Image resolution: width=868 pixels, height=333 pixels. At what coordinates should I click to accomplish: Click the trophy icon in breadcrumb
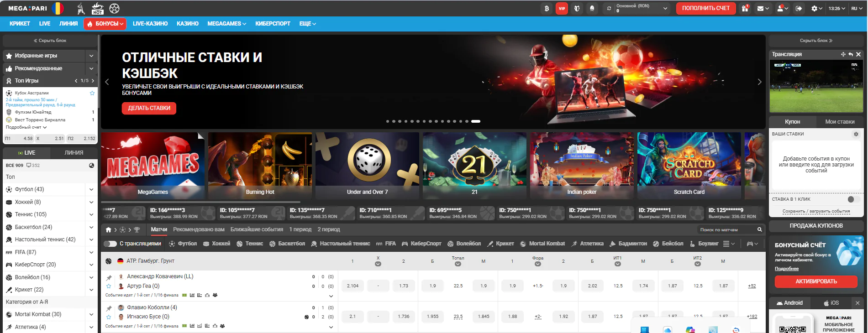pyautogui.click(x=137, y=229)
